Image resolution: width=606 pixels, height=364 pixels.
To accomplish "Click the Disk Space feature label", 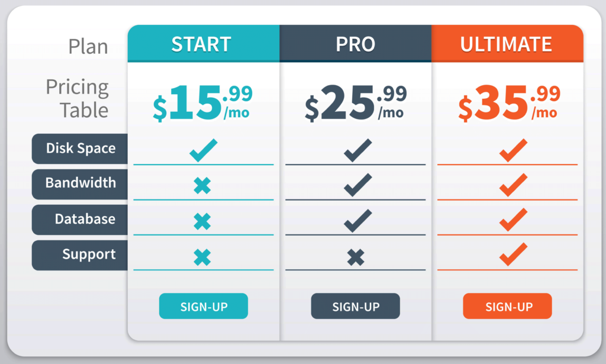I will pyautogui.click(x=80, y=149).
